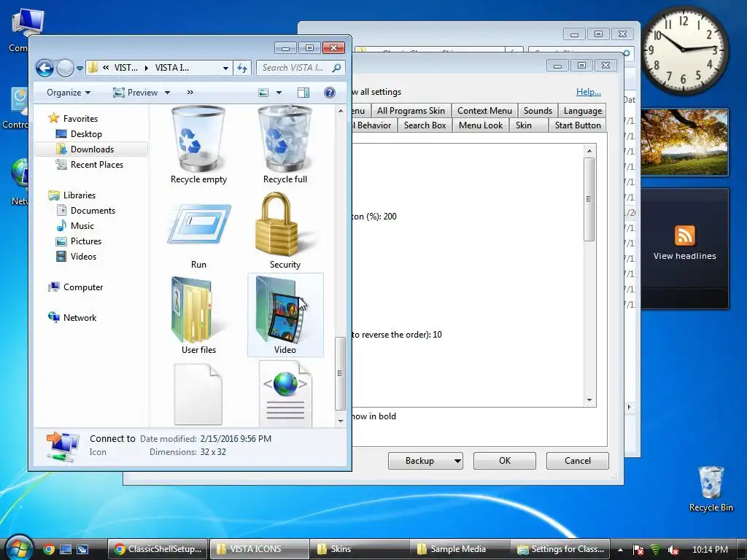The height and width of the screenshot is (560, 747).
Task: Select the blank white page icon file
Action: [x=198, y=394]
